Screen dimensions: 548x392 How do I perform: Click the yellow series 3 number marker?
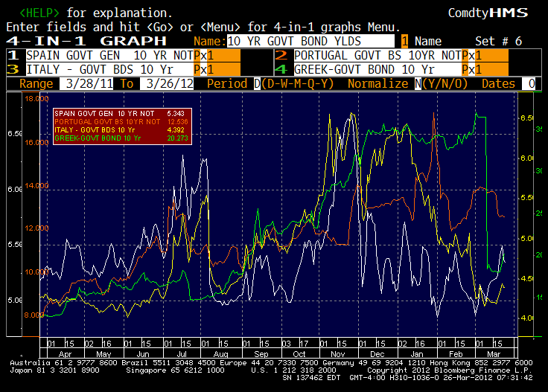[12, 69]
